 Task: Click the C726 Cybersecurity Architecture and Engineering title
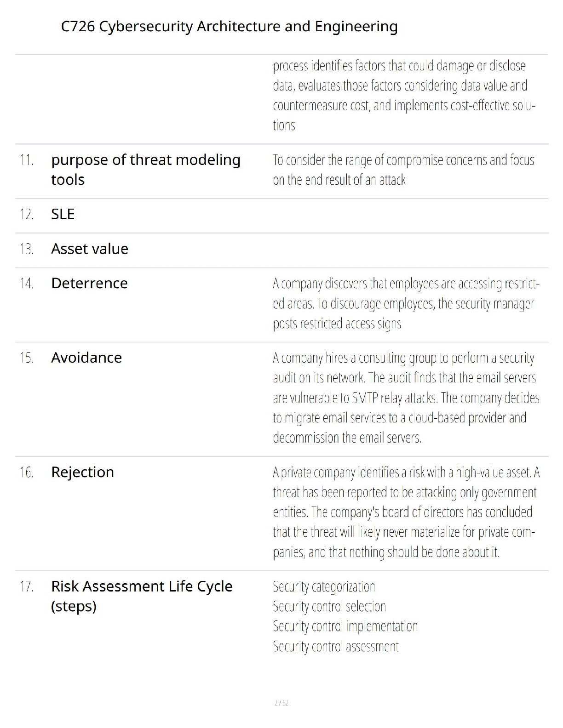[229, 27]
